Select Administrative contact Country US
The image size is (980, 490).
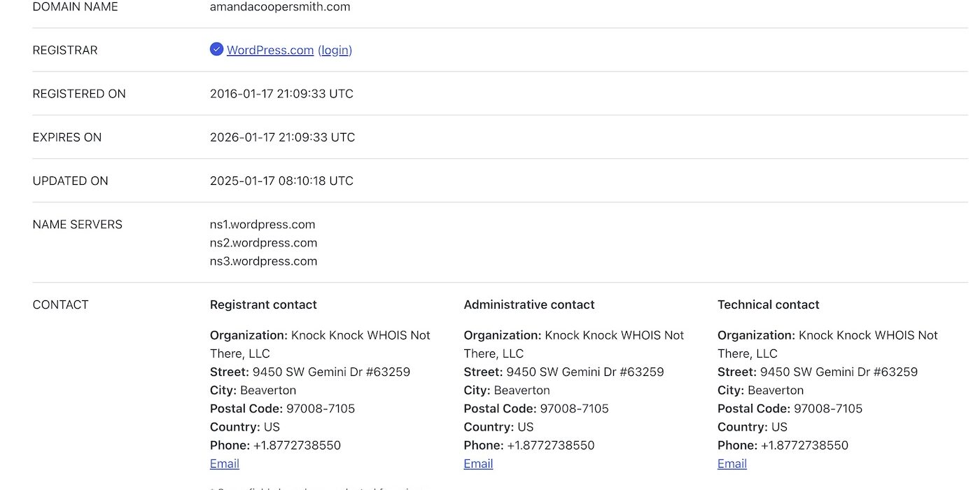(498, 426)
